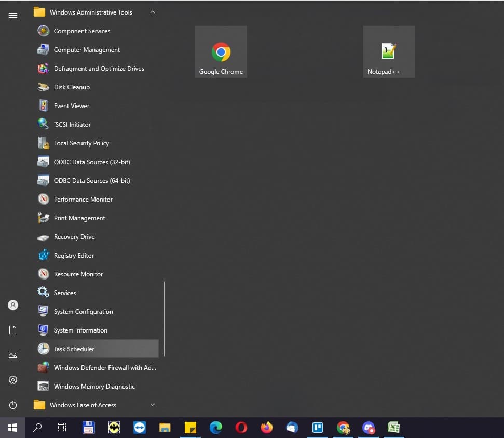Launch Microsoft Edge from the taskbar
This screenshot has height=438, width=504.
[x=216, y=428]
